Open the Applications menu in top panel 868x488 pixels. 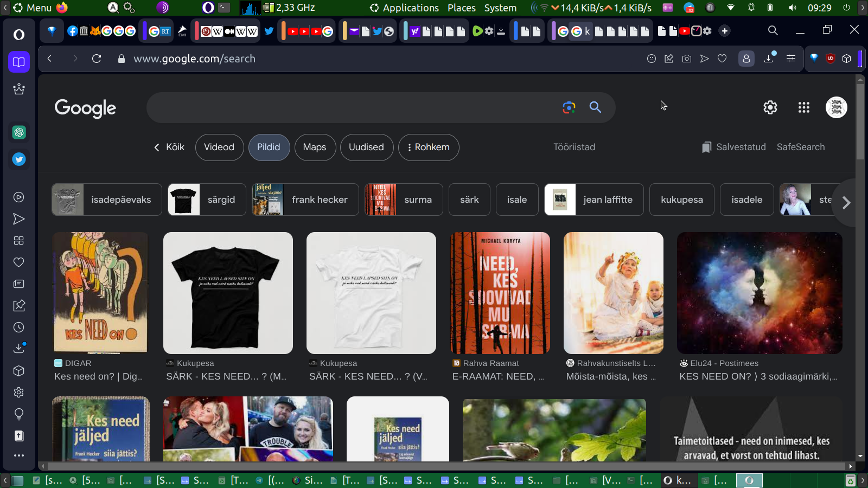tap(404, 8)
